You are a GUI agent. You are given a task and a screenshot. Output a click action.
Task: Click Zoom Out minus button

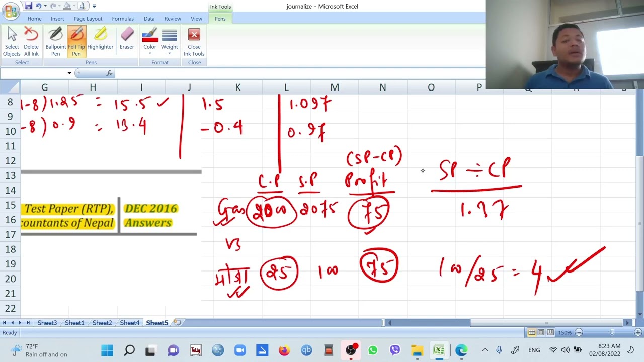tap(579, 332)
